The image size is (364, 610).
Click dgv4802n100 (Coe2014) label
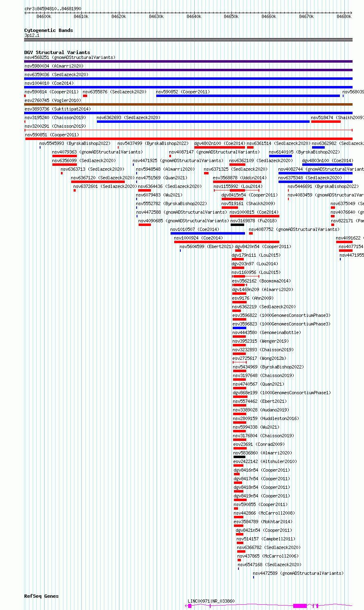click(x=220, y=143)
